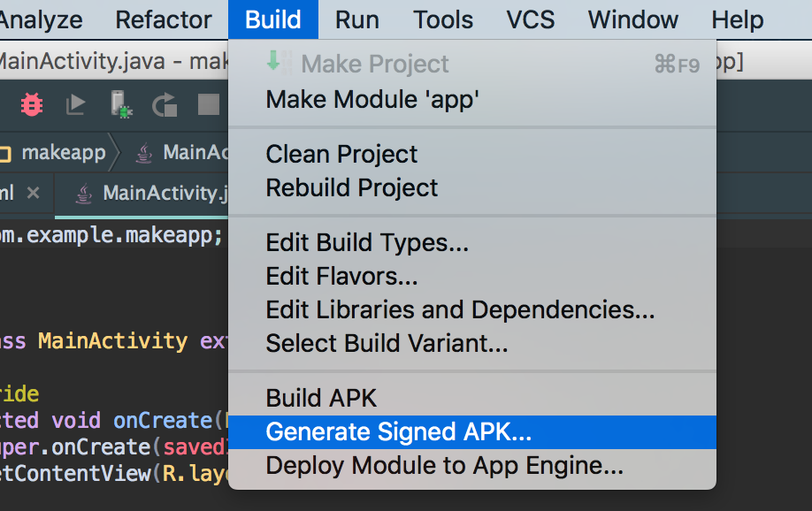Click Clean Project in the menu
The width and height of the screenshot is (812, 511).
(x=341, y=154)
